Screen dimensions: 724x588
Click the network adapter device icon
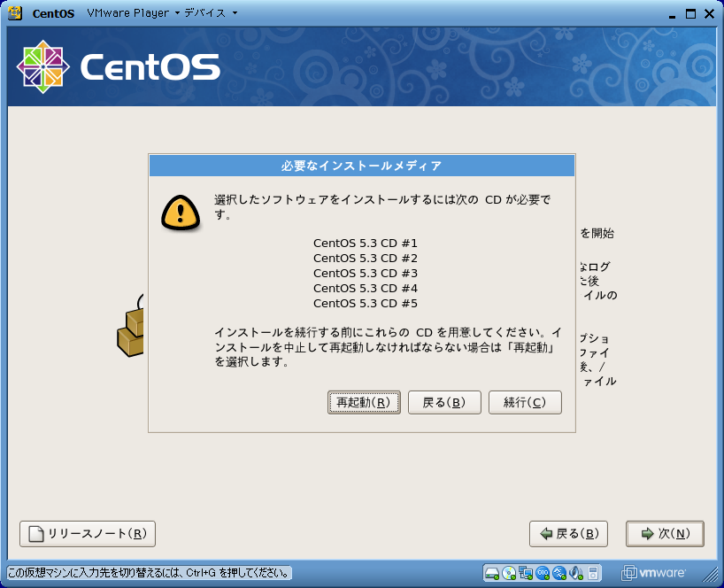(526, 573)
